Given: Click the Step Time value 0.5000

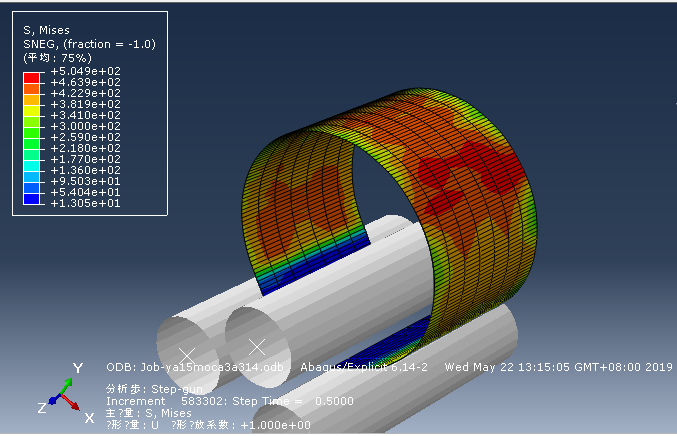Looking at the screenshot, I should pos(334,401).
